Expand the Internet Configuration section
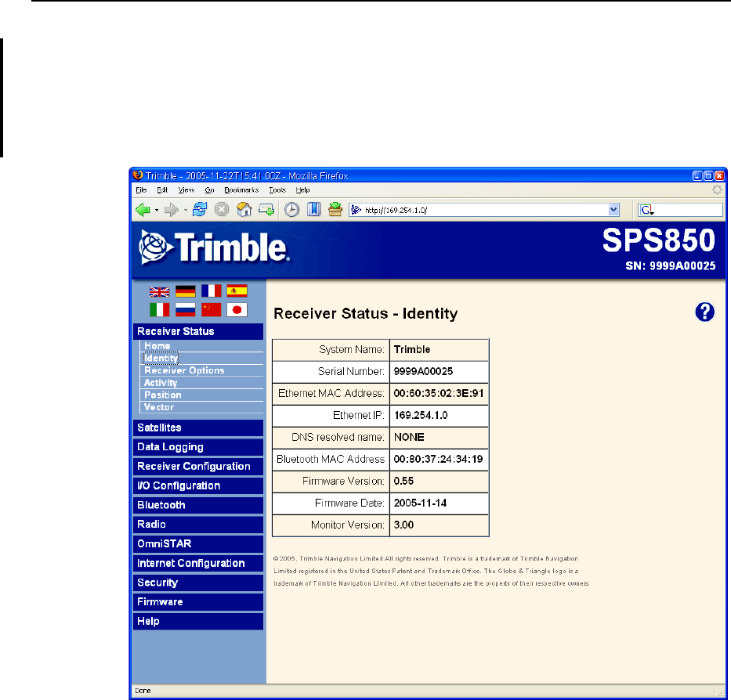 [x=198, y=563]
